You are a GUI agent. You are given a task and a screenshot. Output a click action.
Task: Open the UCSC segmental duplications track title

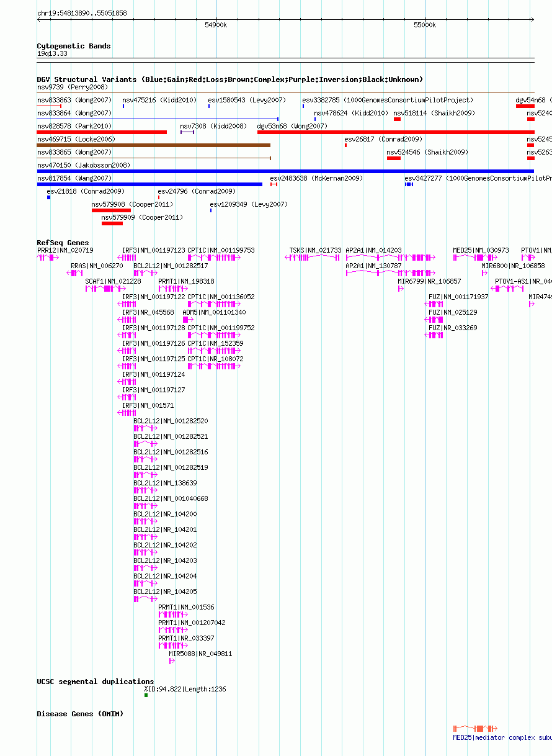tap(96, 682)
